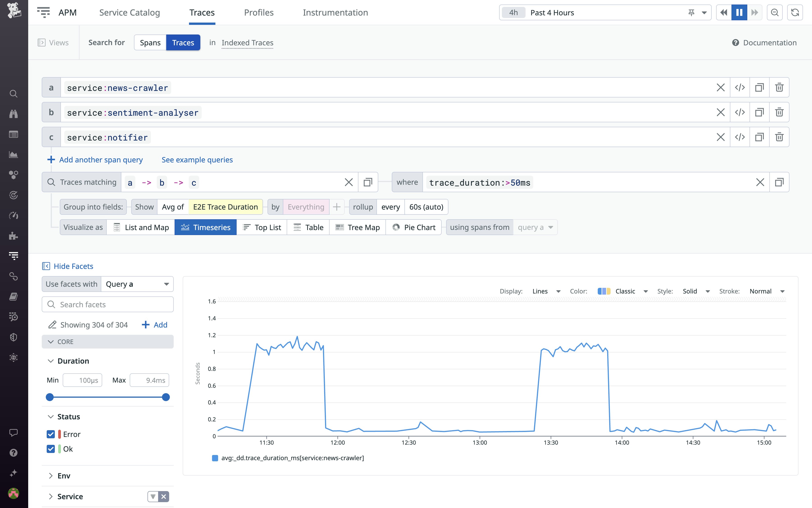
Task: Uncheck the Error status checkbox
Action: tap(51, 434)
